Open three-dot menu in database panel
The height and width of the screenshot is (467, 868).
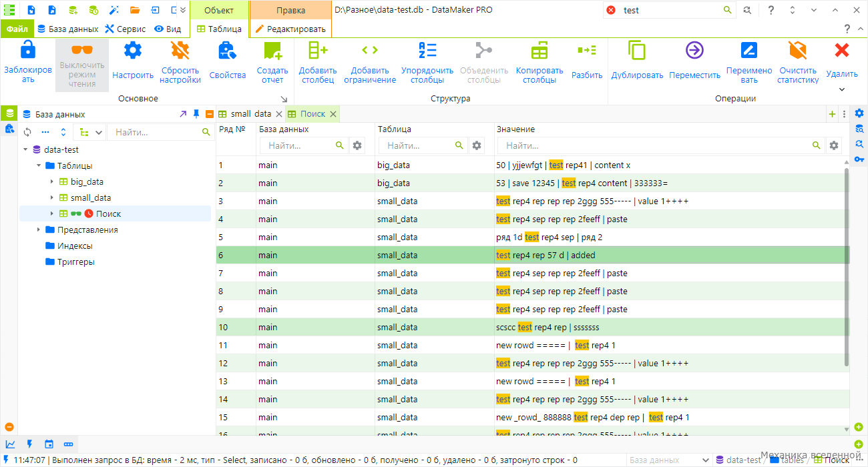click(x=45, y=132)
